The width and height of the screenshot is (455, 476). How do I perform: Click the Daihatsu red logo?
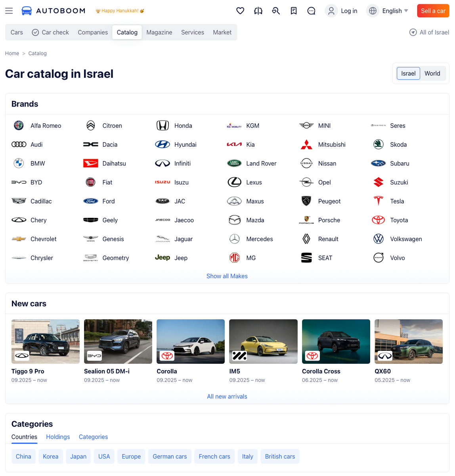pyautogui.click(x=91, y=163)
